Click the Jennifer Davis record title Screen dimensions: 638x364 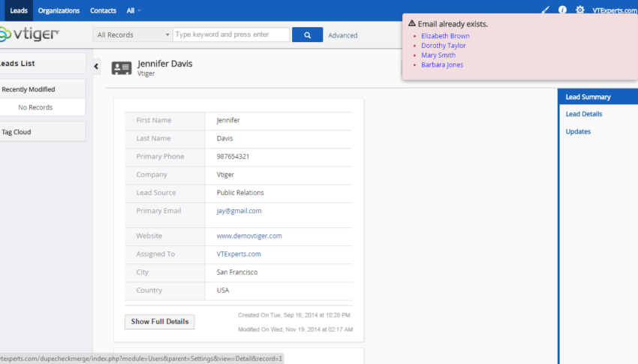coord(165,64)
